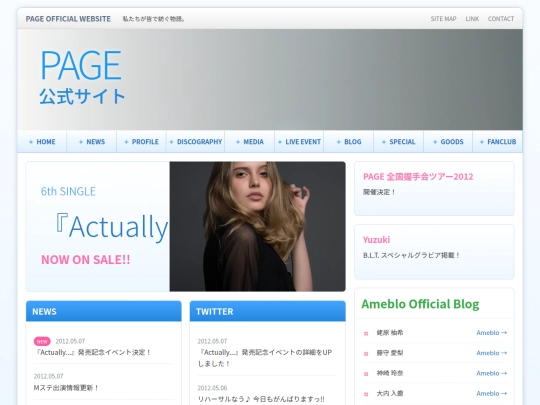Click the pink bullet beside 神崎 玲奈
Screen dimensions: 540x405
coord(366,374)
